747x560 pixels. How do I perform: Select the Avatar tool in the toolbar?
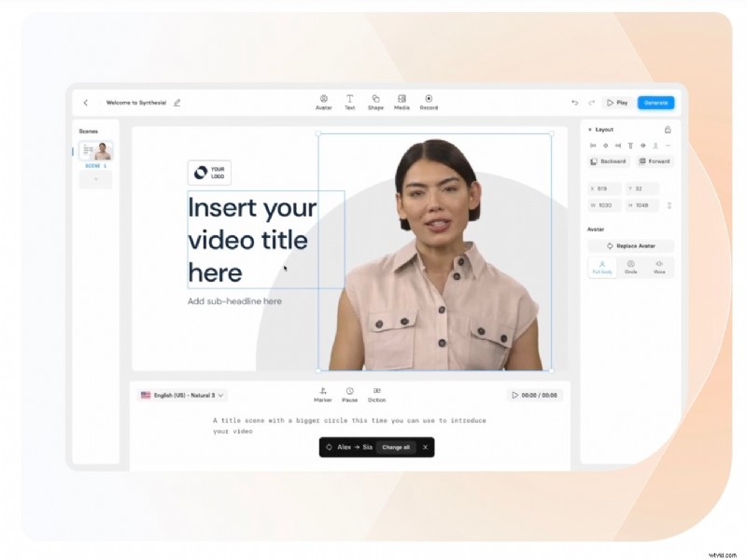tap(324, 103)
